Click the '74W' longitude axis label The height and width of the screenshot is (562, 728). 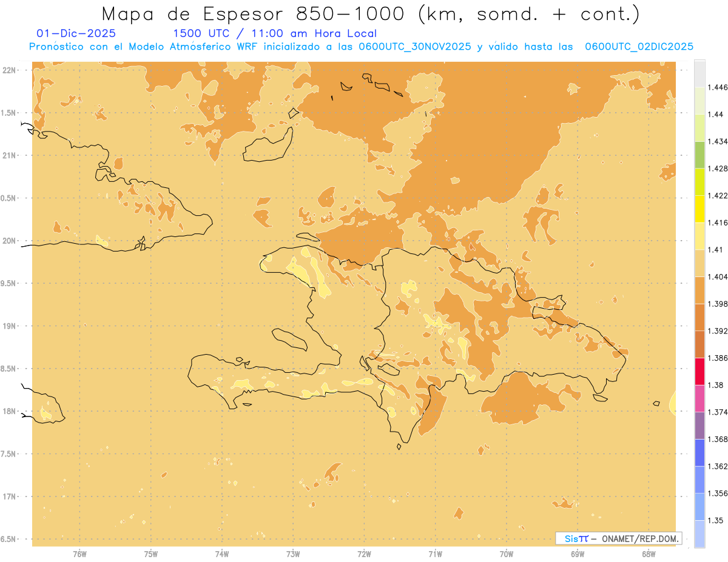click(222, 554)
